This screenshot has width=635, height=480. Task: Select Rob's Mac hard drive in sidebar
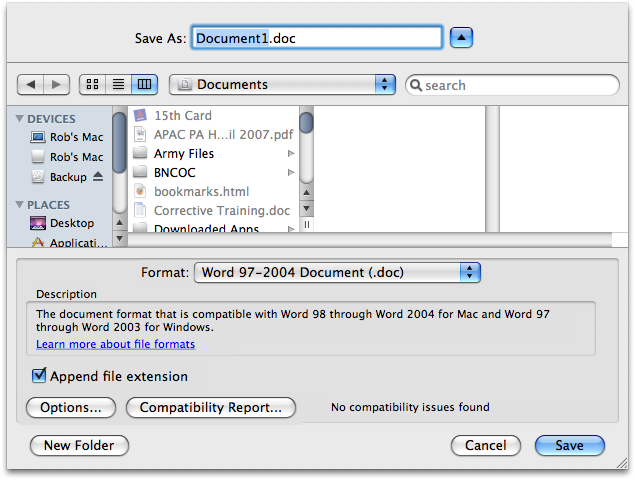pos(67,157)
